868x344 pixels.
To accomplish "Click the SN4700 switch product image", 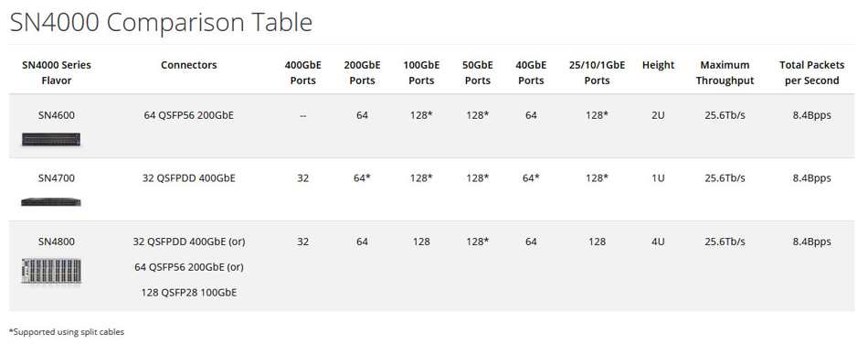I will point(51,202).
